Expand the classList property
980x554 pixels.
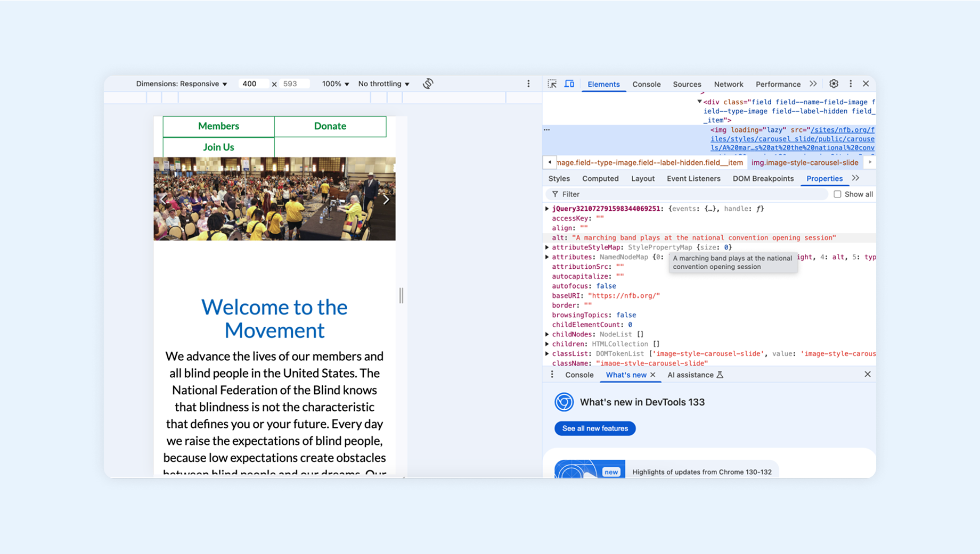pos(547,353)
